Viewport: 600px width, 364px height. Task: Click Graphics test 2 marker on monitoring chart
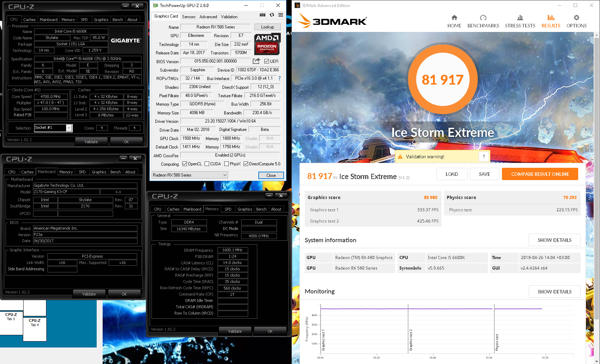[x=411, y=340]
